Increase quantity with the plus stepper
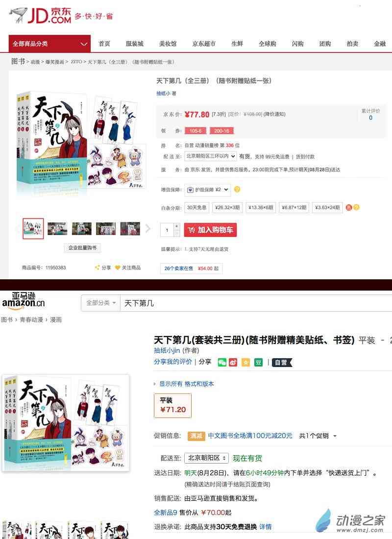 click(x=177, y=226)
